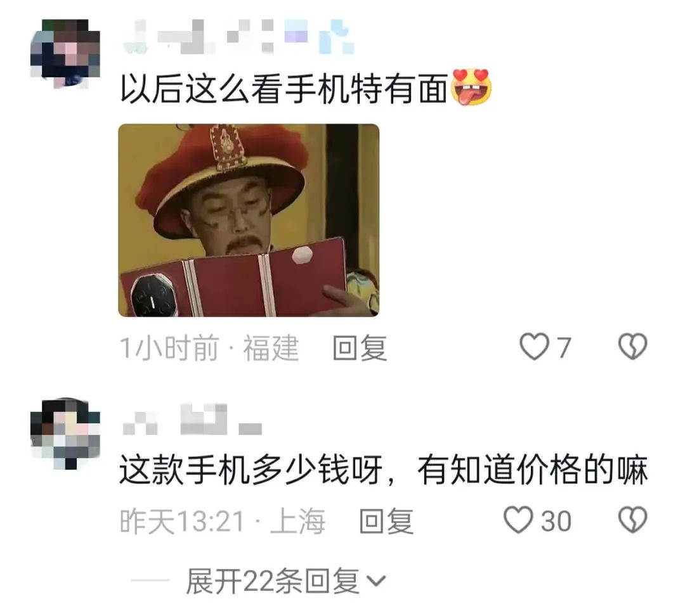Open second commenter's avatar profile
685x616 pixels.
tap(65, 433)
